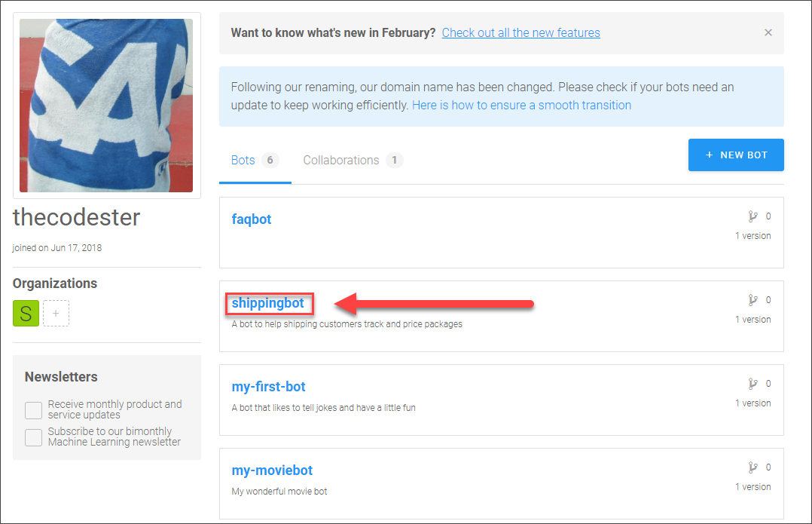The image size is (812, 524).
Task: Select the Bots tab
Action: 255,160
